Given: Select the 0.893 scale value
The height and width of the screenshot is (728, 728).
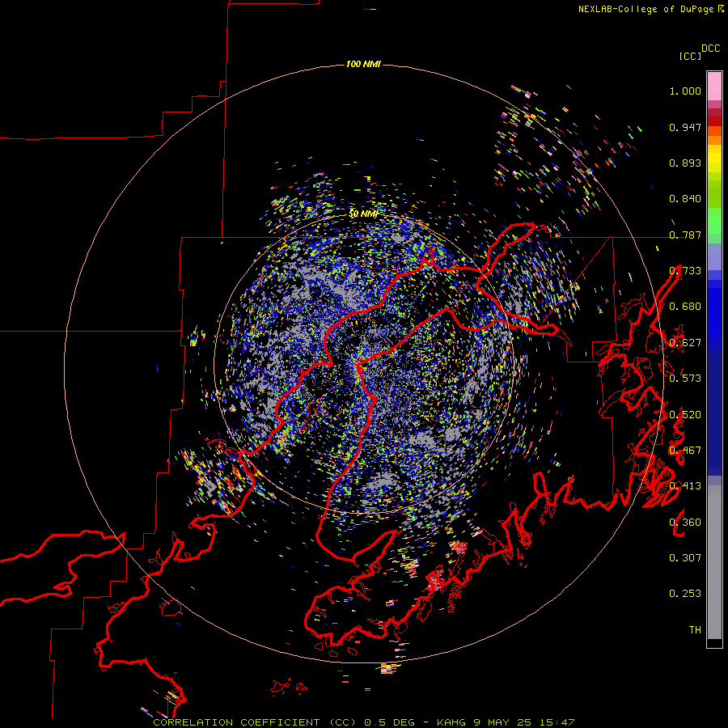Looking at the screenshot, I should pos(685,163).
